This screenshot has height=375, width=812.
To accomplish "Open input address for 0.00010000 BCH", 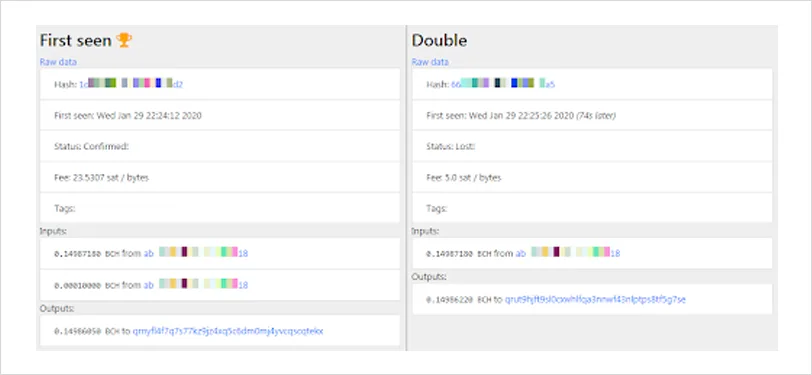I will 196,285.
